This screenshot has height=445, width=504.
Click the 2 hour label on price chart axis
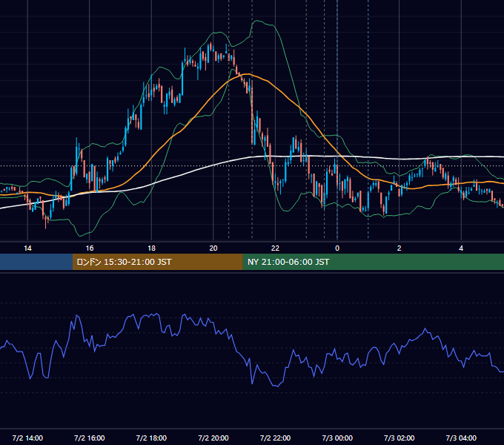tap(399, 248)
